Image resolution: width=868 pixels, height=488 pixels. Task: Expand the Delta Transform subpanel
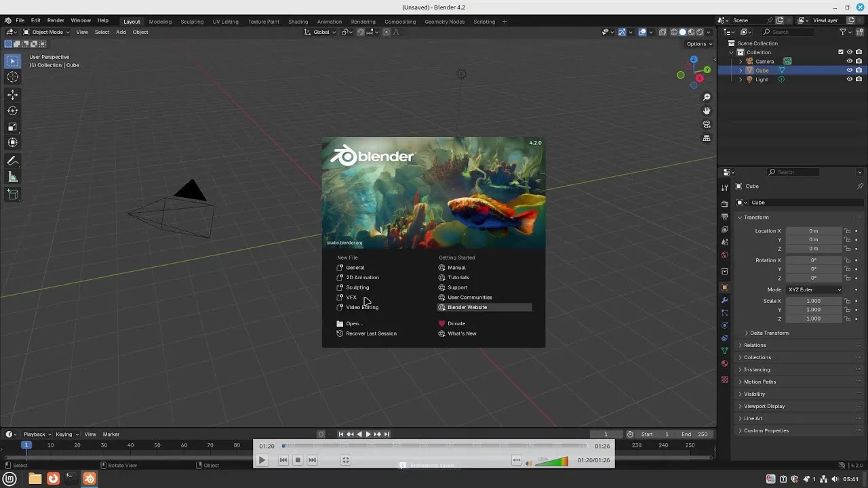pos(769,333)
